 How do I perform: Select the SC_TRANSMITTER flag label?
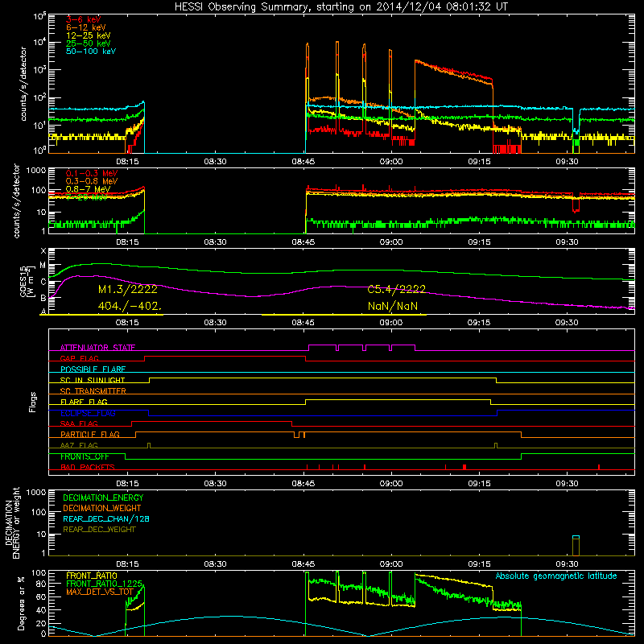tap(93, 391)
